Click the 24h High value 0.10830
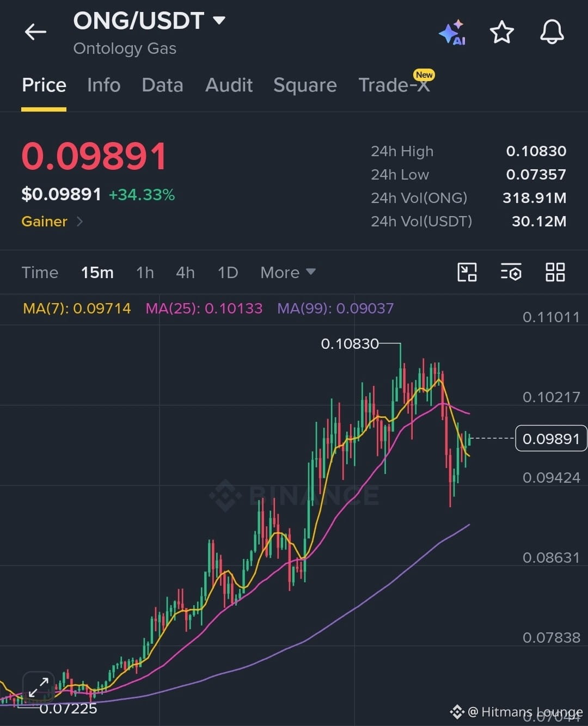The height and width of the screenshot is (726, 588). (536, 151)
